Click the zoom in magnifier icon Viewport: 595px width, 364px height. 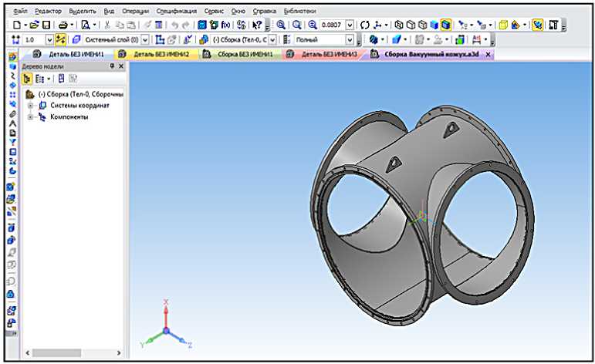(x=313, y=25)
